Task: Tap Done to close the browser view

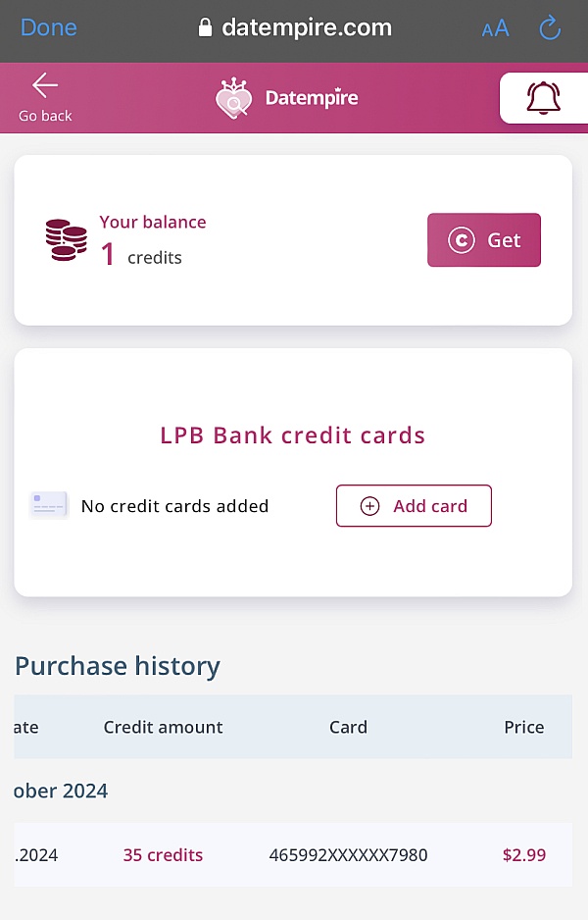Action: click(49, 27)
